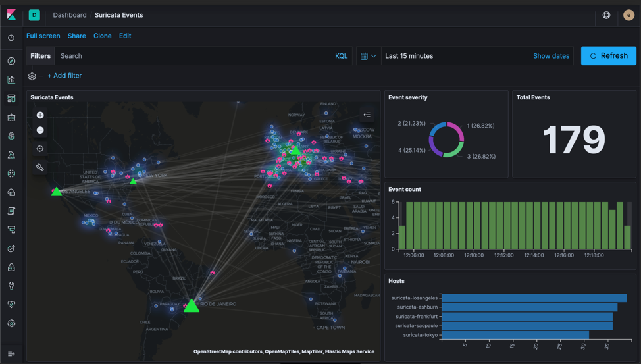Open the Visualize chart icon in sidebar
641x364 pixels.
point(11,80)
